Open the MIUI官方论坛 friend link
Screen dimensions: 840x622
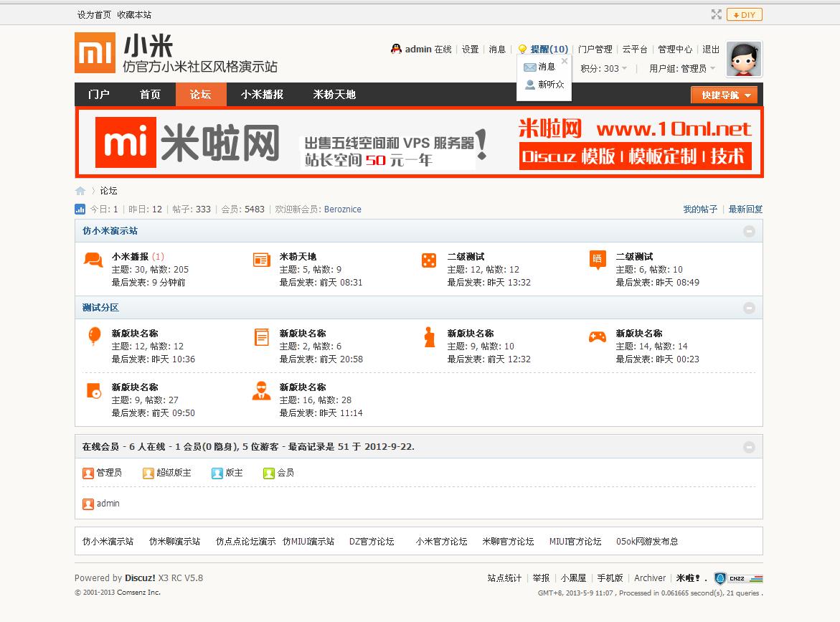575,542
